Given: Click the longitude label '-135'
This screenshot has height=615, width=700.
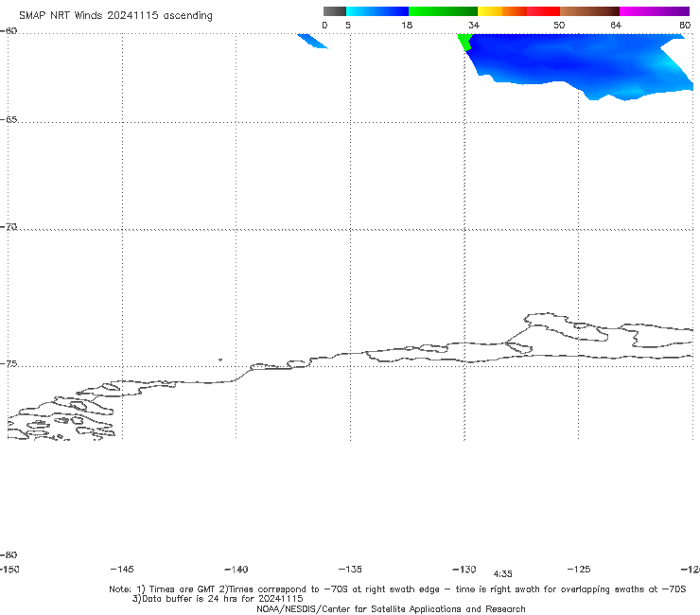Looking at the screenshot, I should [x=350, y=569].
